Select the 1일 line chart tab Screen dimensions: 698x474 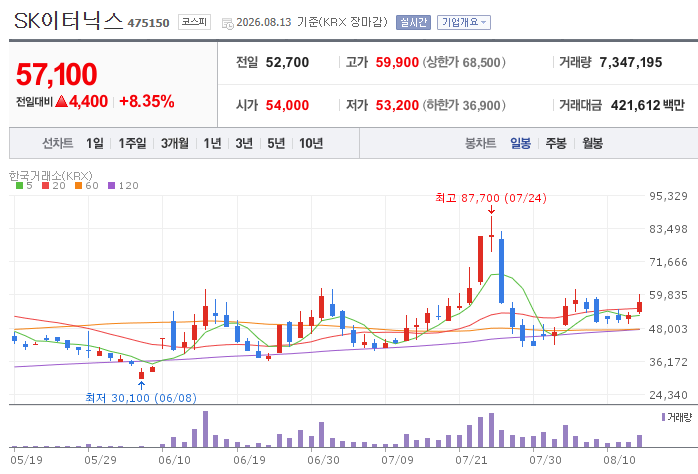point(95,143)
